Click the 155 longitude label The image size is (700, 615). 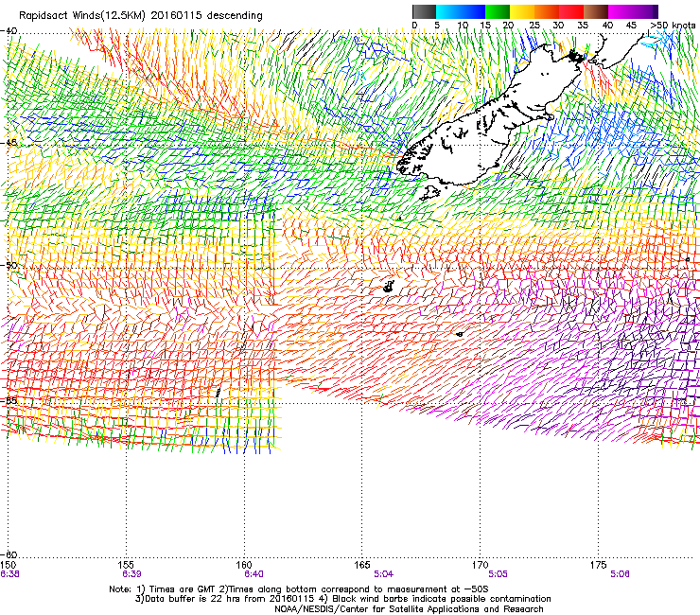pyautogui.click(x=127, y=565)
